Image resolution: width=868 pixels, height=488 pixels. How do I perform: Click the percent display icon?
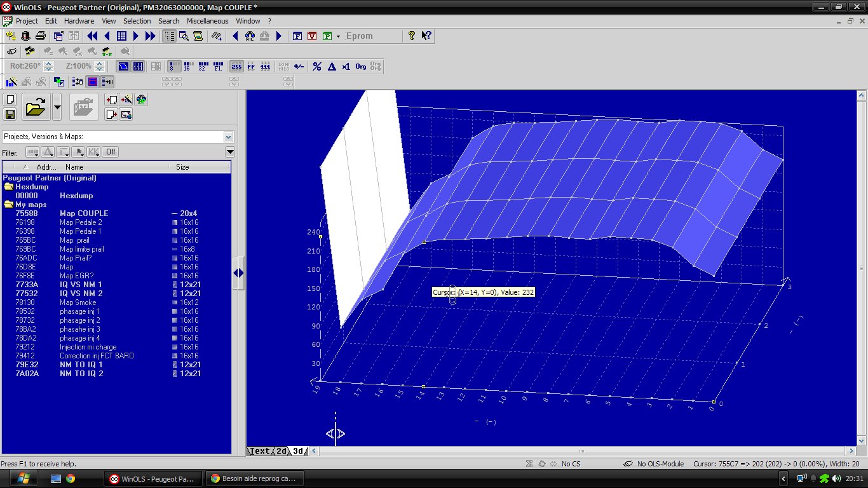click(x=316, y=67)
